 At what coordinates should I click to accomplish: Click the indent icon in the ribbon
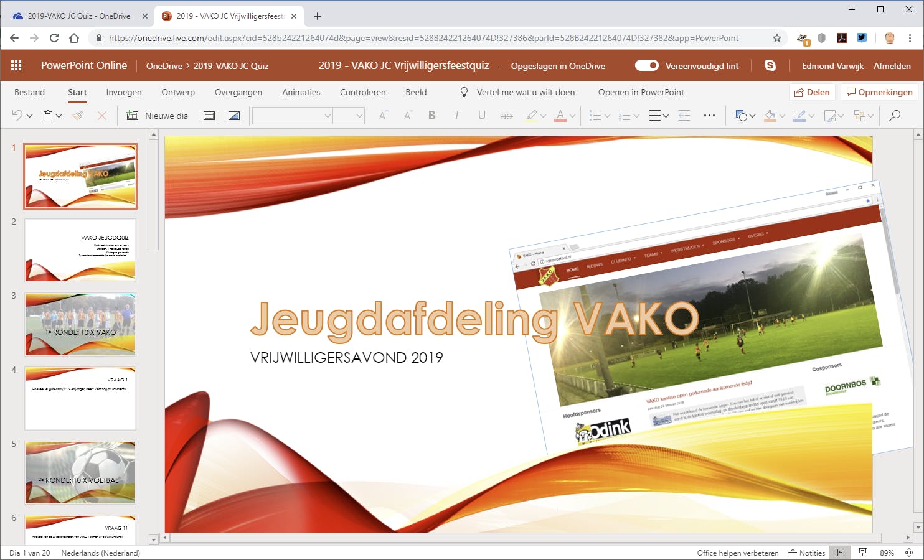[684, 116]
